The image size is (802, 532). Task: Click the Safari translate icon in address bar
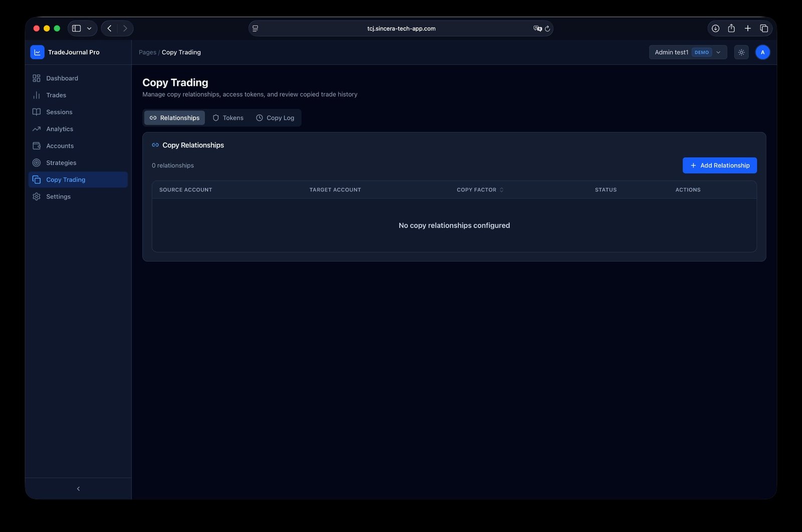pyautogui.click(x=538, y=29)
